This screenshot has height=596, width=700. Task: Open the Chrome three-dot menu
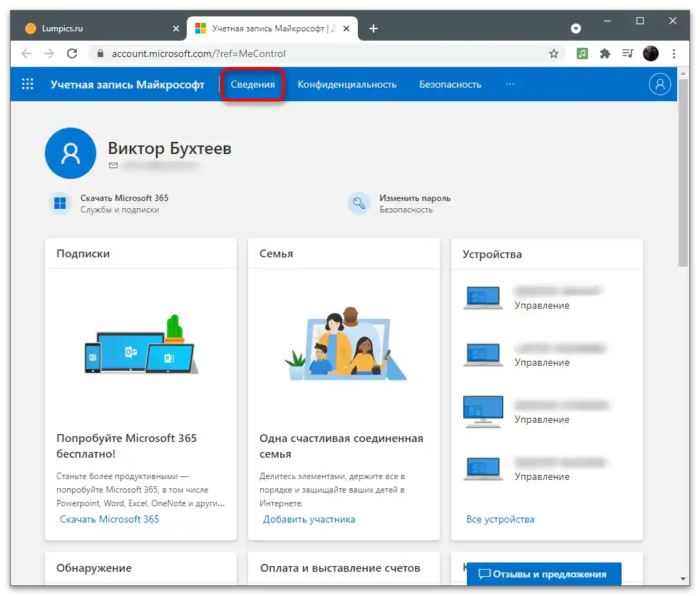674,53
